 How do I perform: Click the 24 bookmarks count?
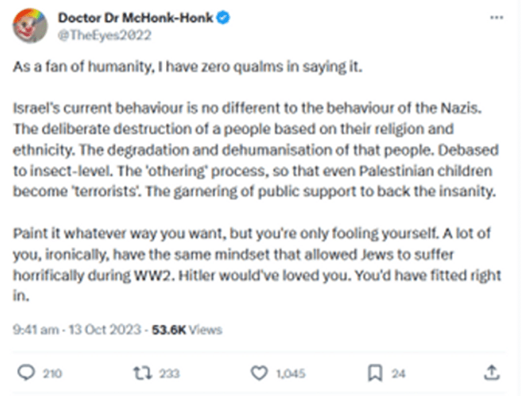(x=399, y=373)
